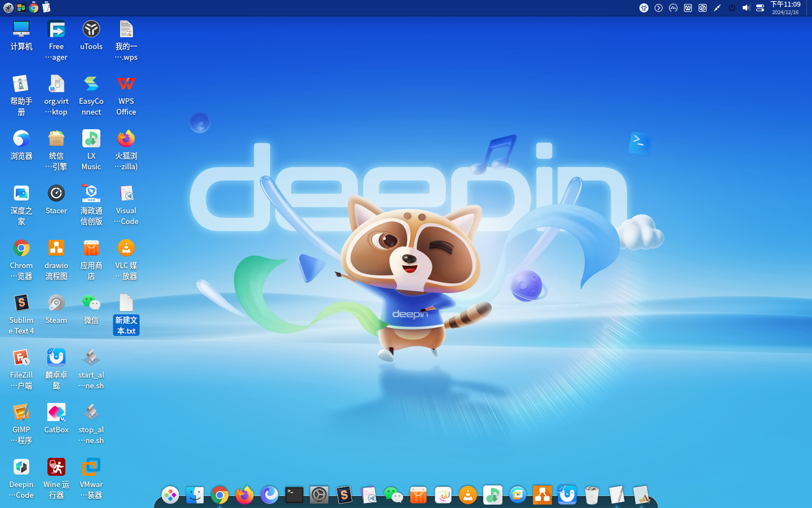Open the orange VLC cone in the dock
The height and width of the screenshot is (508, 812).
(x=468, y=495)
